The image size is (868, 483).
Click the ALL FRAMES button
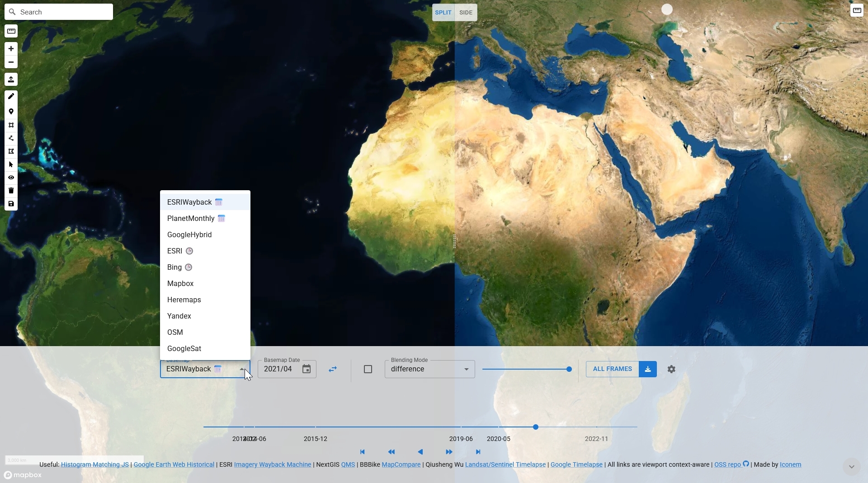click(x=612, y=369)
